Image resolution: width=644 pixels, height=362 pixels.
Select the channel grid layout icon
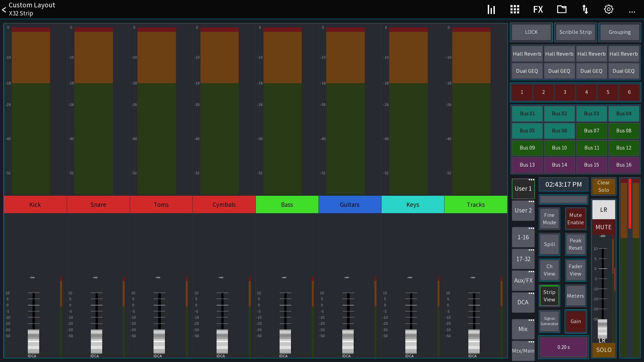(514, 9)
